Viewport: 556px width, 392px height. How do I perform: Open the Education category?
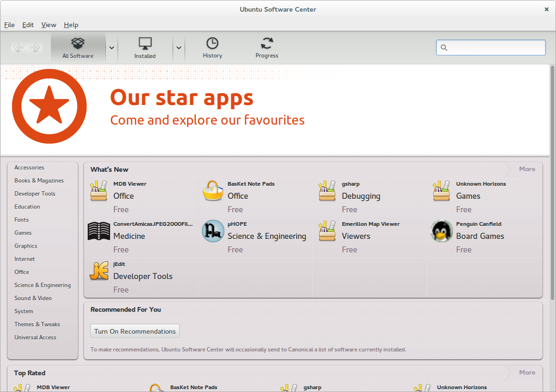pyautogui.click(x=27, y=207)
